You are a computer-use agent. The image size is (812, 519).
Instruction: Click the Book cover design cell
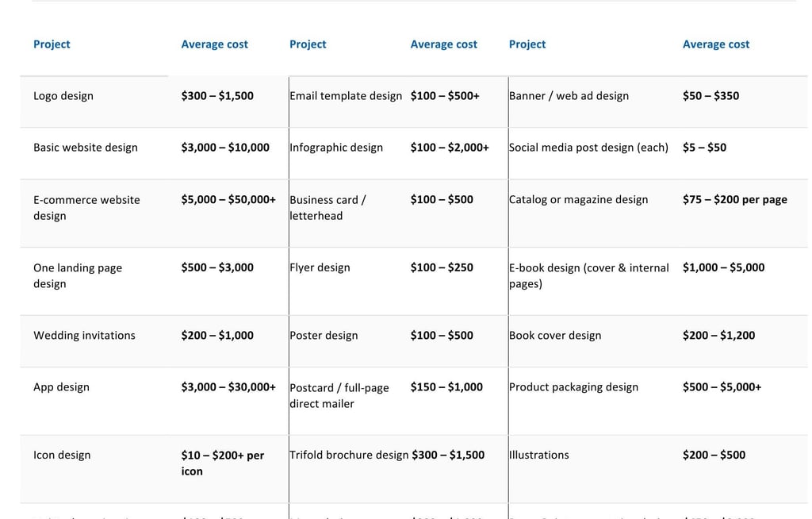click(x=555, y=336)
